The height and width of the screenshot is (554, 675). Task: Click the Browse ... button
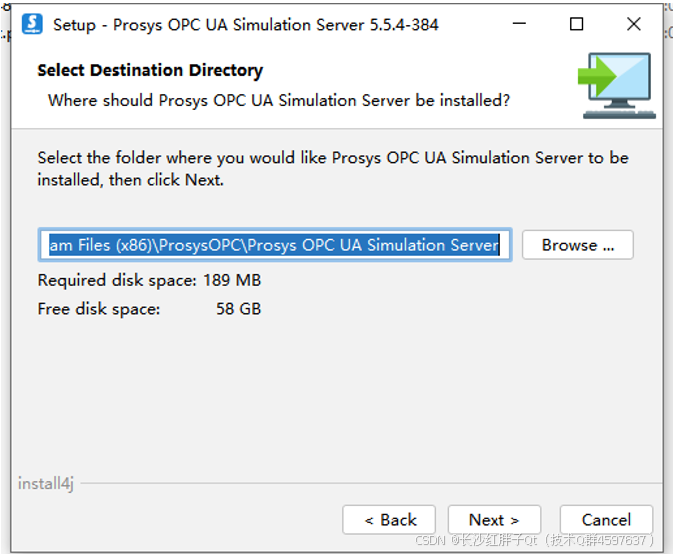point(578,245)
